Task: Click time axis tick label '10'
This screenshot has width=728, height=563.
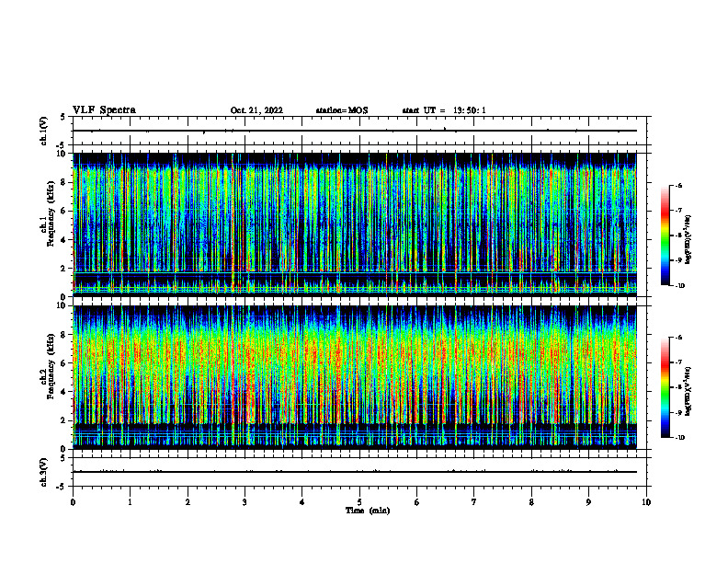Action: coord(646,502)
